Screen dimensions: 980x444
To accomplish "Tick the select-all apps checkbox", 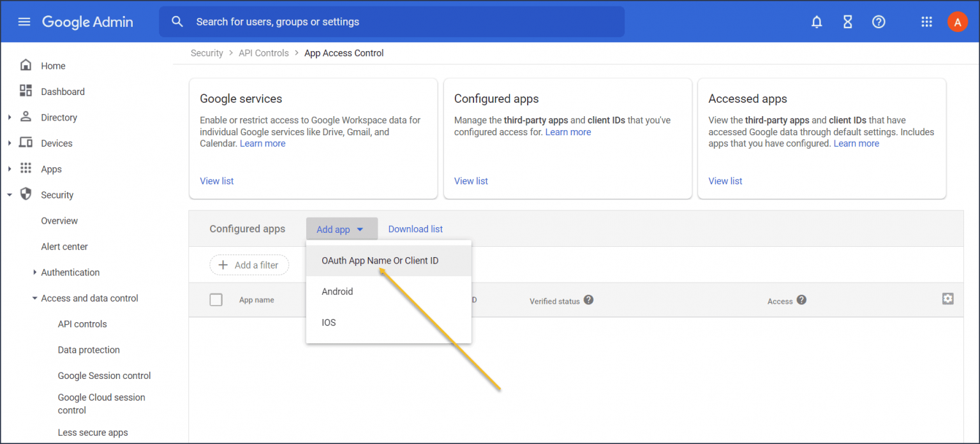I will pyautogui.click(x=216, y=300).
